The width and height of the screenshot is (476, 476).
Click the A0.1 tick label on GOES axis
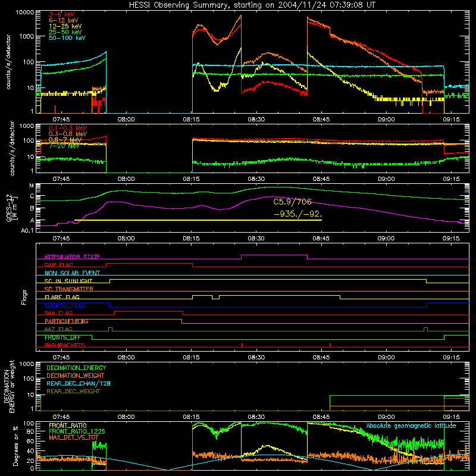coord(27,230)
